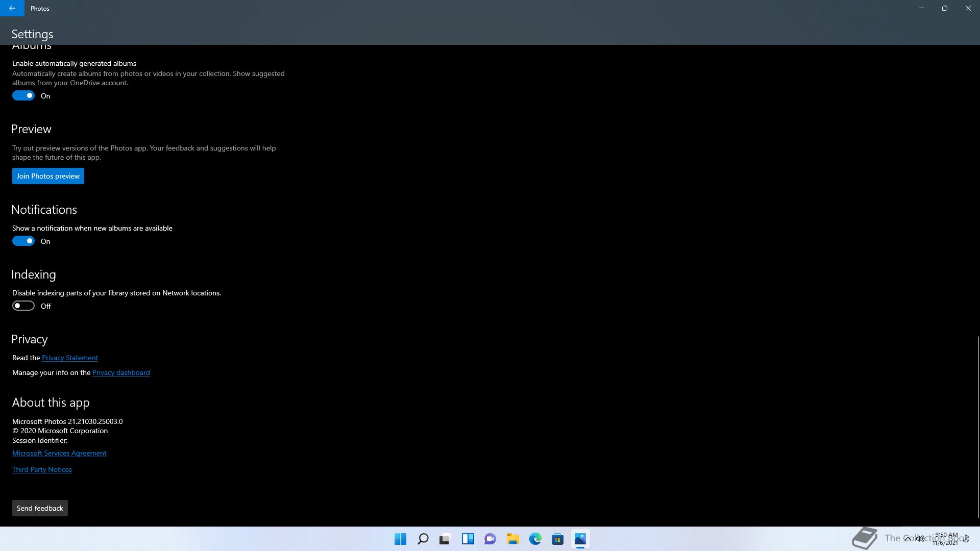Click the settings page vertical scrollbar
980x551 pixels.
(x=978, y=427)
